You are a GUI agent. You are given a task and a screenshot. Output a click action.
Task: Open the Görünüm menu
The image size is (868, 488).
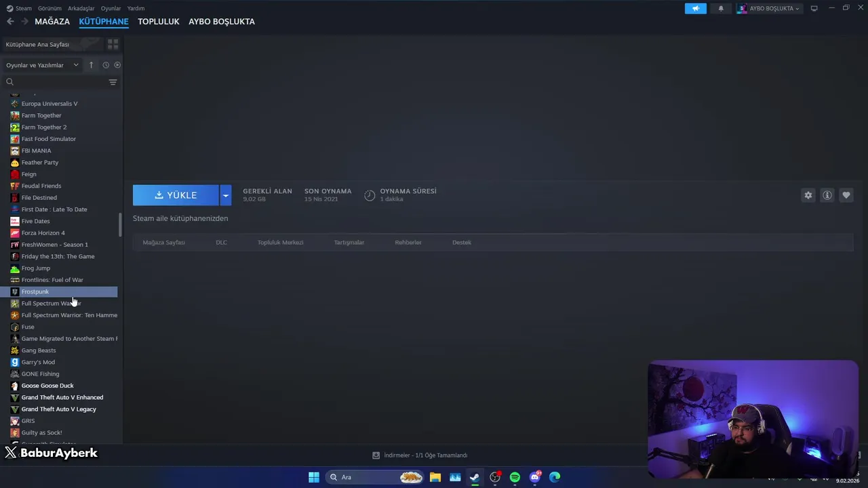click(x=50, y=8)
